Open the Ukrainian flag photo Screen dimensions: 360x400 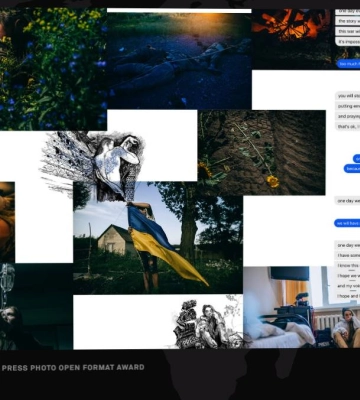click(158, 238)
